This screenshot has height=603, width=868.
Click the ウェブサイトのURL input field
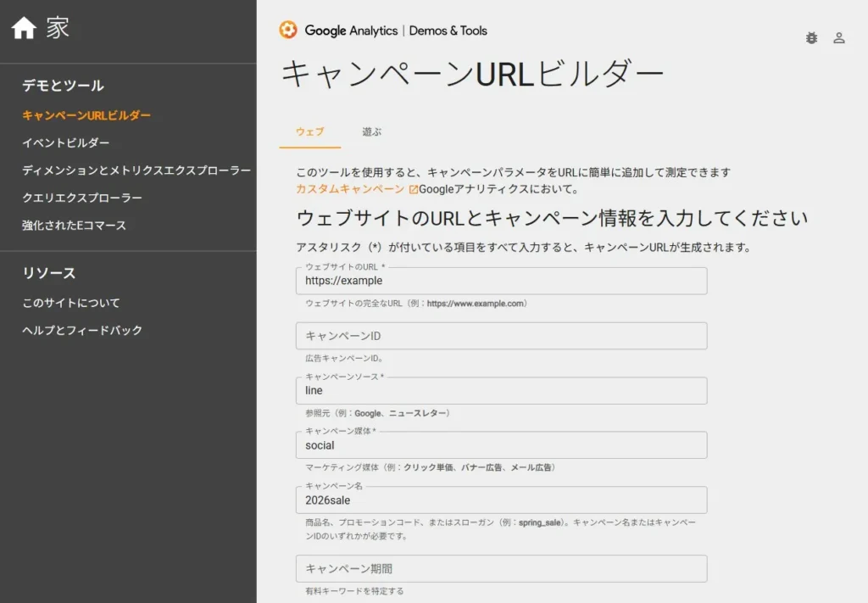click(501, 282)
